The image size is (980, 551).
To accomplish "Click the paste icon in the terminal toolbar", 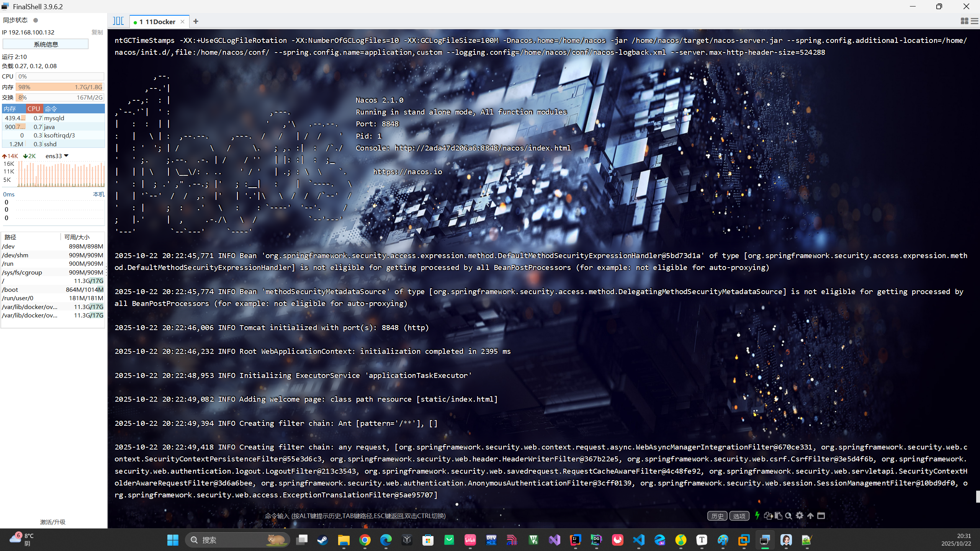I will (778, 516).
